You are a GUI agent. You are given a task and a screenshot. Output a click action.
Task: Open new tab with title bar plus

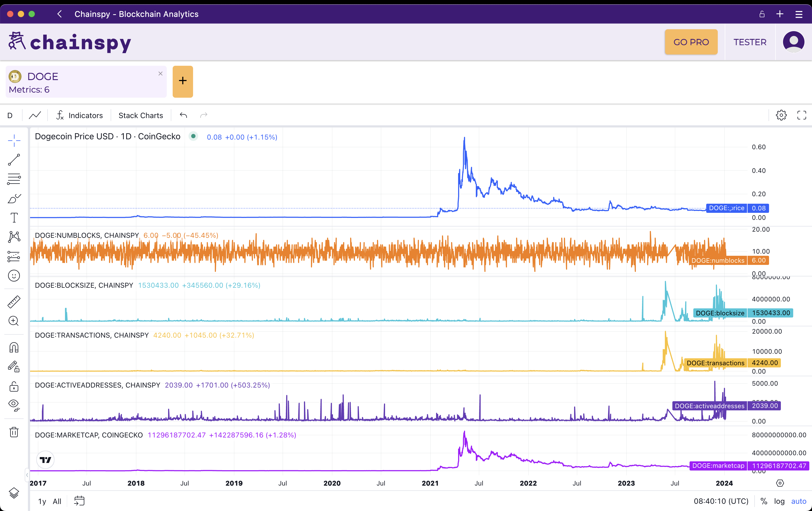780,14
